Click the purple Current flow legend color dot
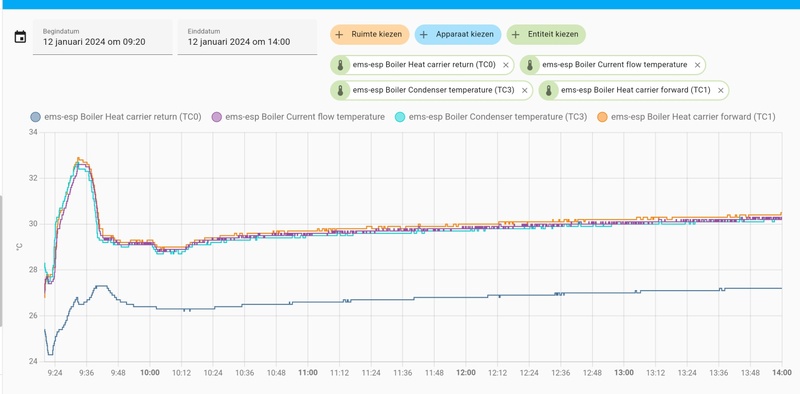 217,117
